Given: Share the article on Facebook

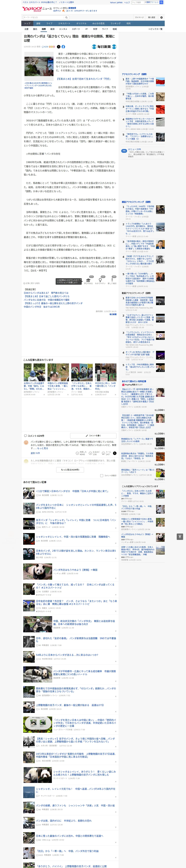Looking at the screenshot, I should 63,47.
